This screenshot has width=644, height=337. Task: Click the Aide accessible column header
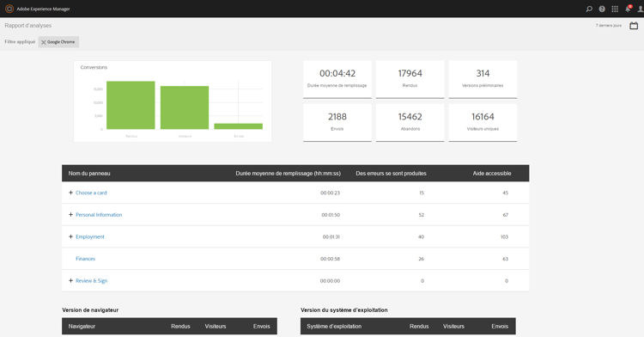[492, 174]
